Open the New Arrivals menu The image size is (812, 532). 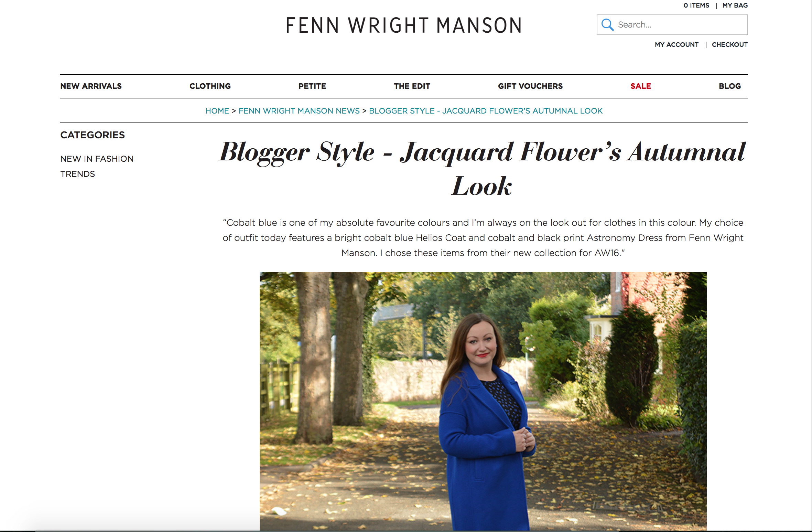point(91,86)
